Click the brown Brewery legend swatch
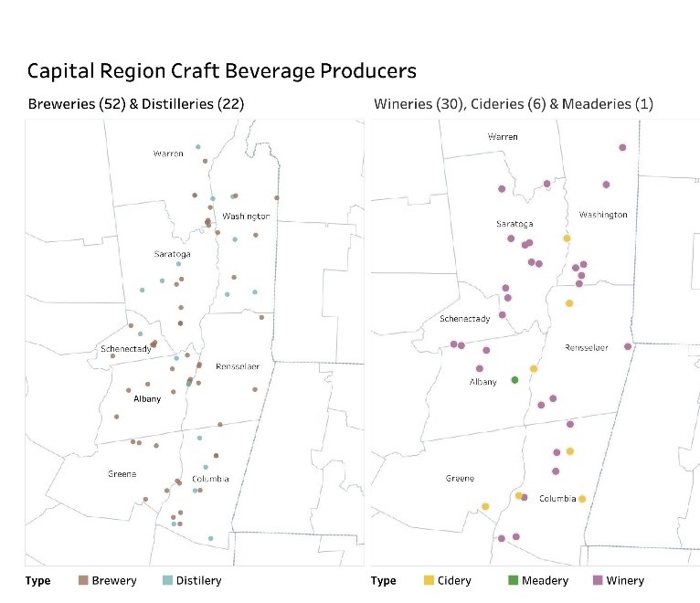This screenshot has width=700, height=603. (x=84, y=580)
